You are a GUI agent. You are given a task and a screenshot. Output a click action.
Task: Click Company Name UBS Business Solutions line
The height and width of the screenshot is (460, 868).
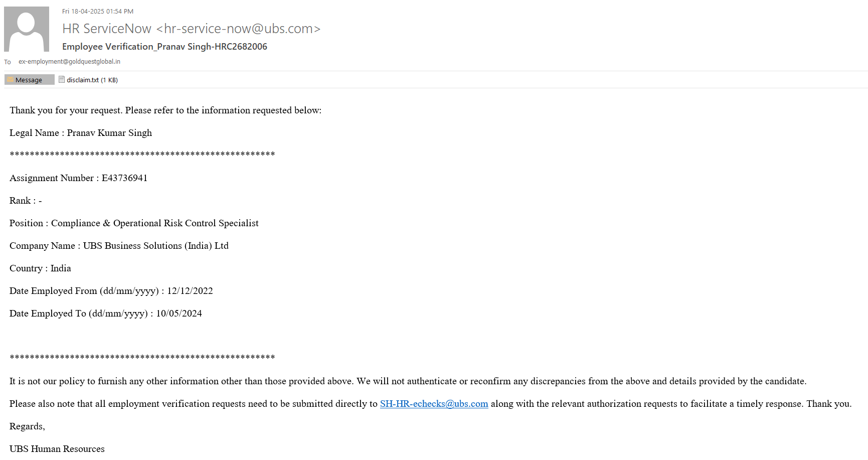coord(119,246)
